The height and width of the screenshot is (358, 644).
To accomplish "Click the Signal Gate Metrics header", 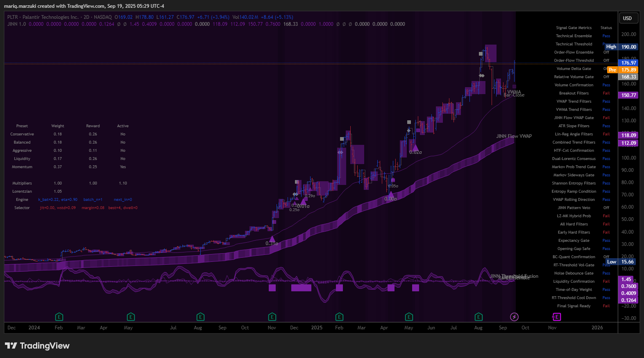I will pos(574,28).
